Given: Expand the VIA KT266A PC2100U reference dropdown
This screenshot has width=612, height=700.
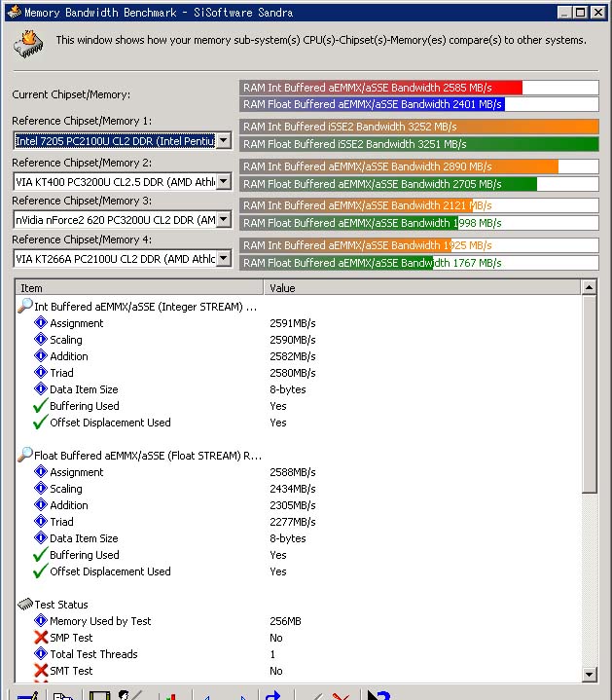Looking at the screenshot, I should pyautogui.click(x=224, y=259).
